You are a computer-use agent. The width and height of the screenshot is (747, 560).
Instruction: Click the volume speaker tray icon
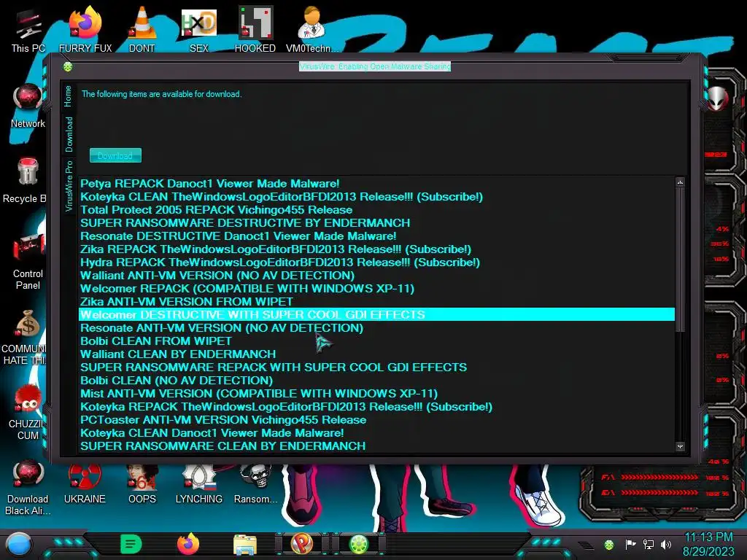tap(666, 544)
